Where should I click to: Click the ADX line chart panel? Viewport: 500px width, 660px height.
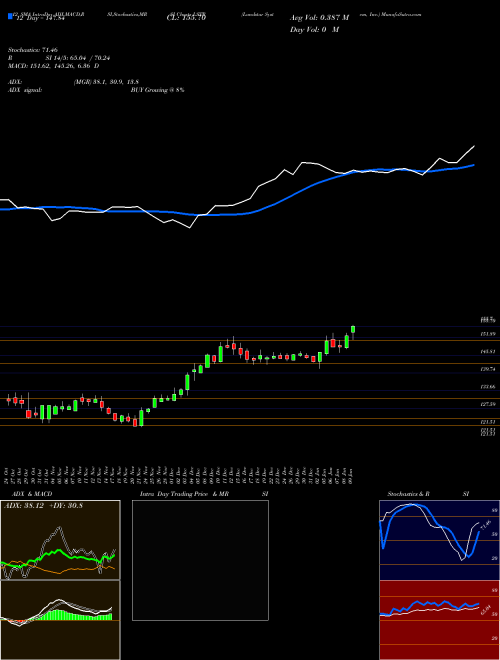(60, 540)
